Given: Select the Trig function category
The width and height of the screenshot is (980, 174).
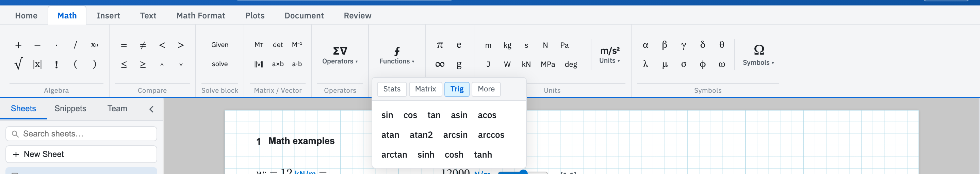Looking at the screenshot, I should (457, 89).
